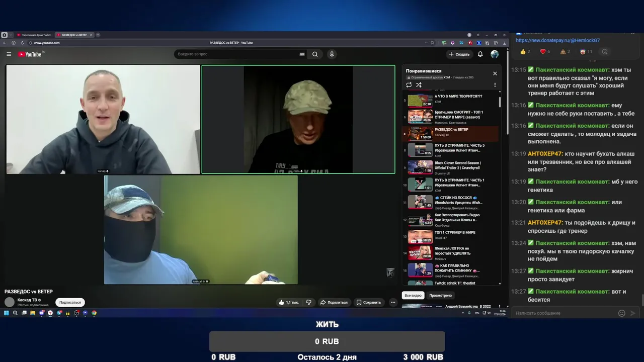Open the Каскад ТВ channel name link
644x362 pixels.
[x=28, y=300]
